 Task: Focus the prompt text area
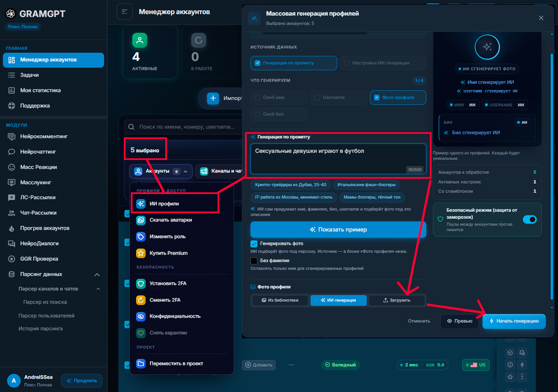[x=338, y=159]
